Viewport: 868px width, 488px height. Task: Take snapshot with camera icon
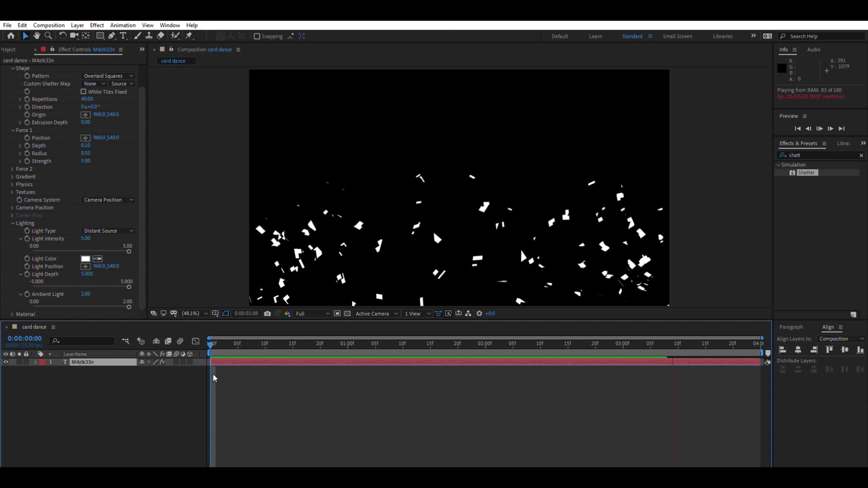click(x=268, y=314)
